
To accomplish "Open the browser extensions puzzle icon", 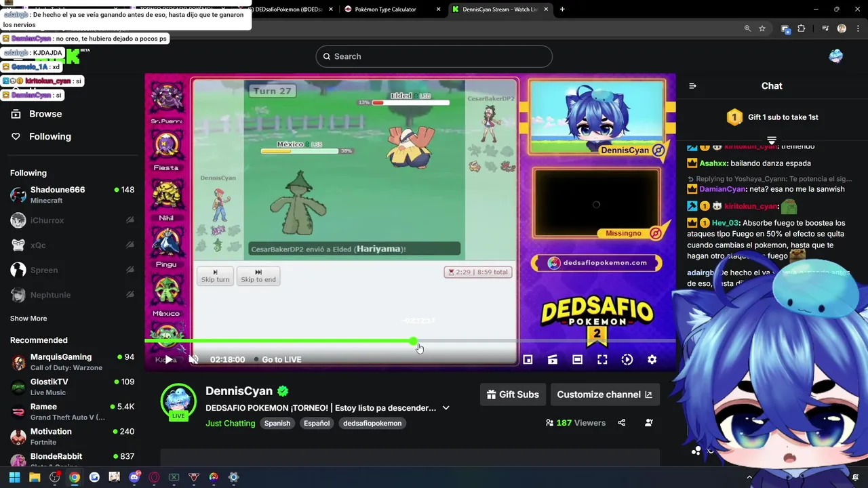I will 802,28.
